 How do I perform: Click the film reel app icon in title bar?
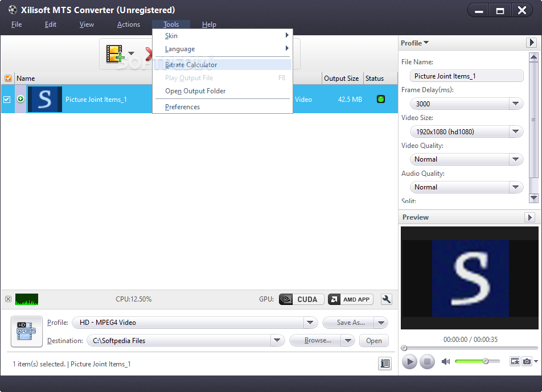tap(13, 10)
